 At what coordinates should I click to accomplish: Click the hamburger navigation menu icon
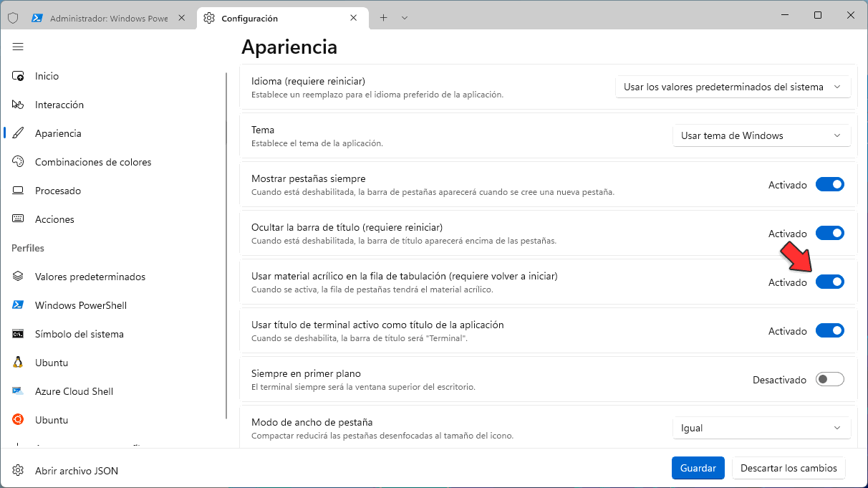(18, 47)
